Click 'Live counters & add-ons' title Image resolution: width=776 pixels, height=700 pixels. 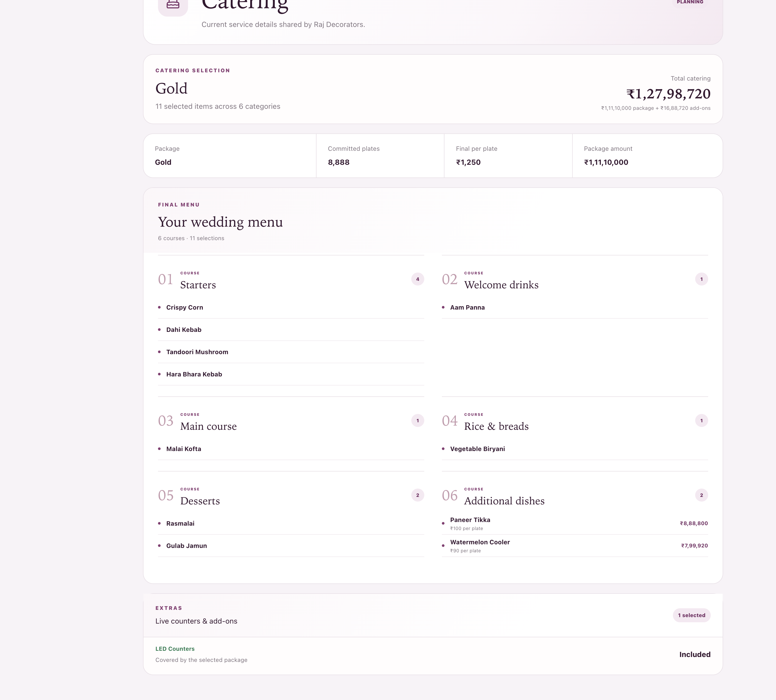pos(197,621)
